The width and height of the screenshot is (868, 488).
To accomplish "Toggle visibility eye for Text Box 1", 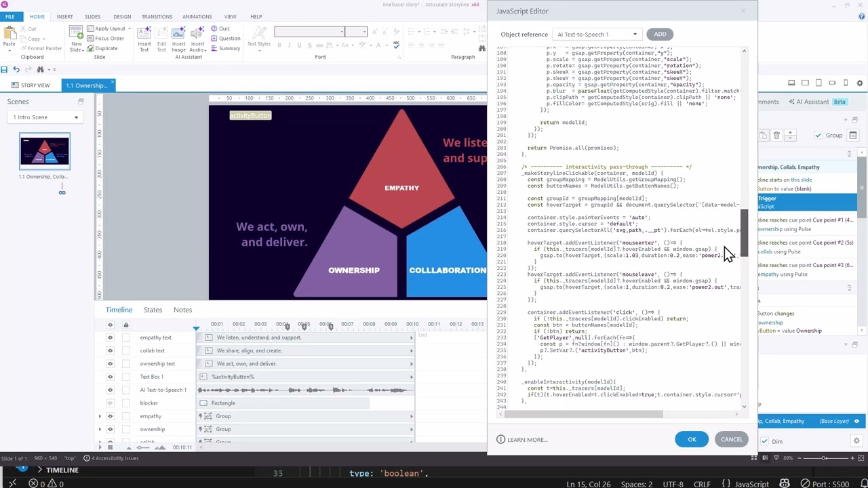I will (x=110, y=377).
